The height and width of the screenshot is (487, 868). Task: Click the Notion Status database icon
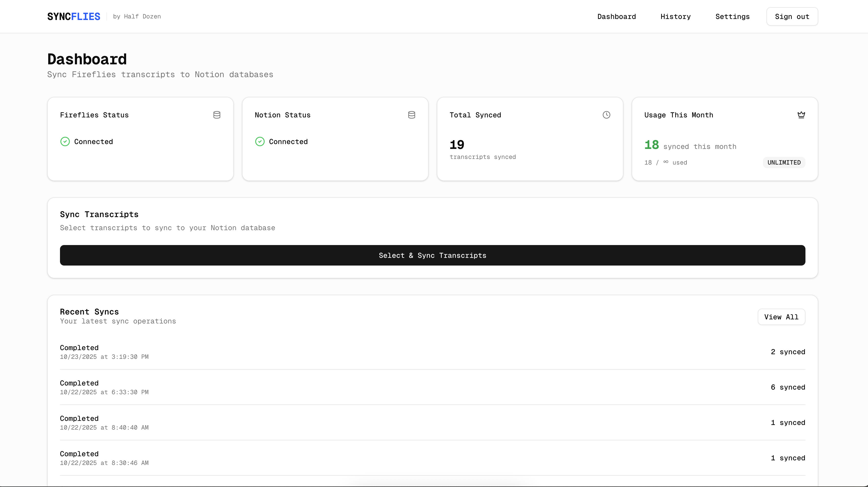pos(411,115)
